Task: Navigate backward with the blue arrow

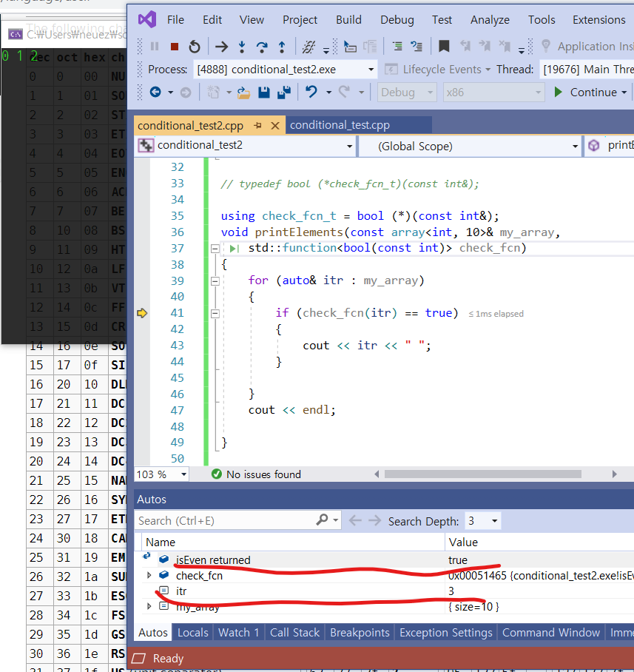Action: pos(155,92)
